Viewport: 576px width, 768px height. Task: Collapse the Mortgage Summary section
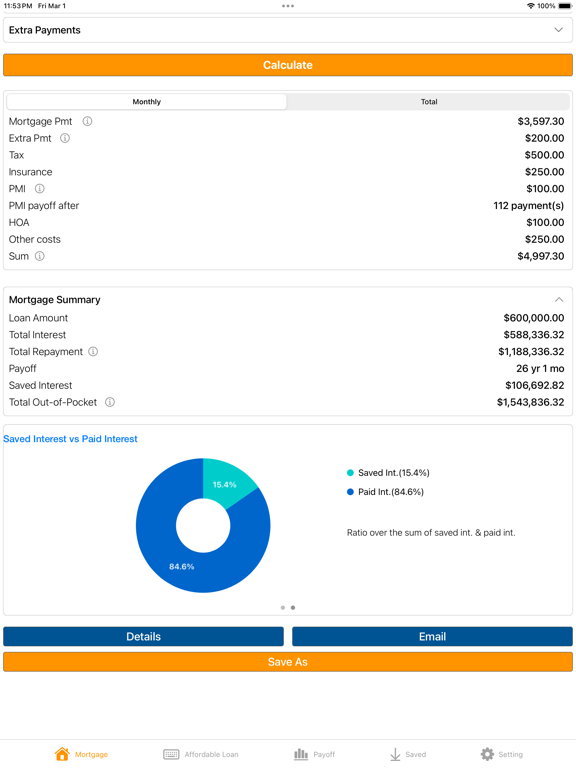559,300
